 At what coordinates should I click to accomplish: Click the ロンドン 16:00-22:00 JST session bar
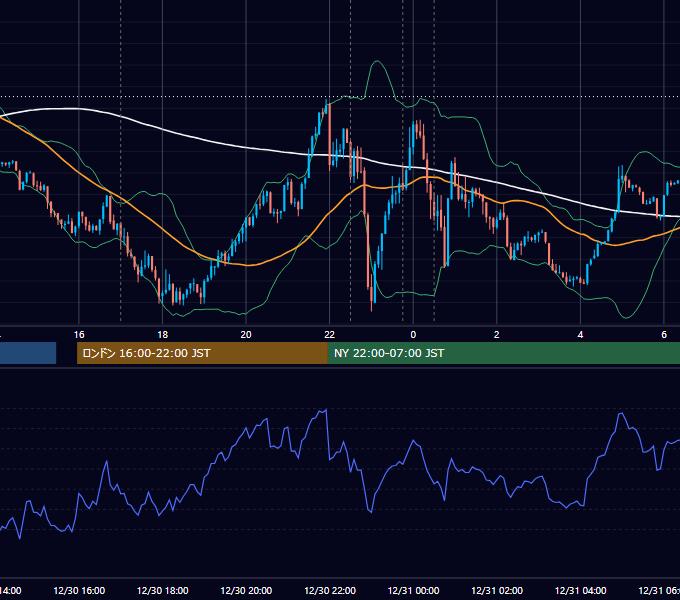(x=202, y=353)
